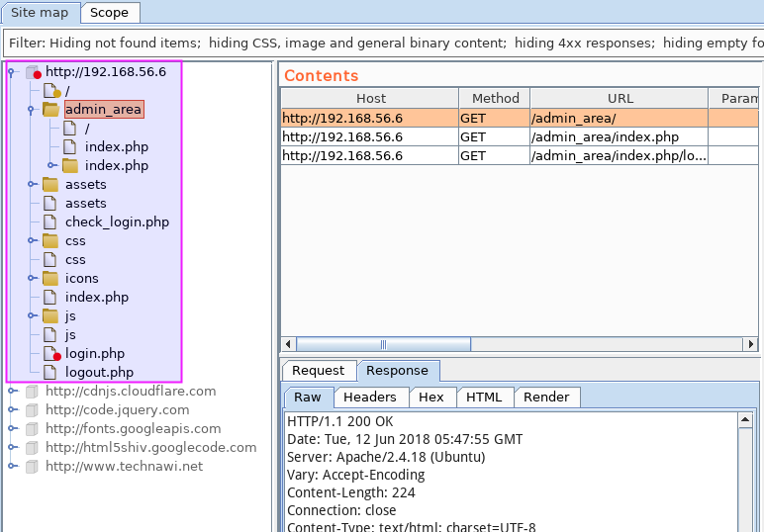Open the Render response view tab
The image size is (764, 532).
pos(546,398)
